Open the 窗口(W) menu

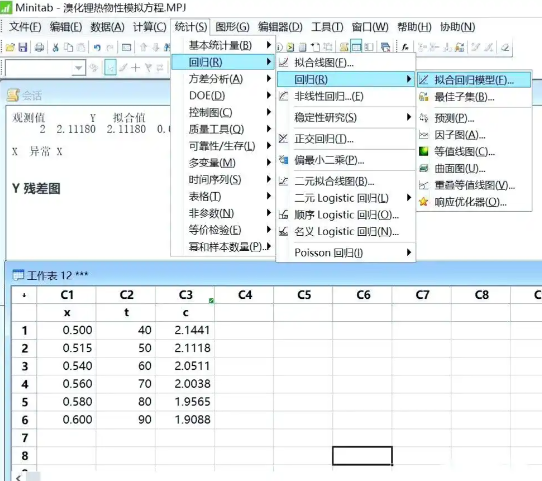tap(370, 27)
